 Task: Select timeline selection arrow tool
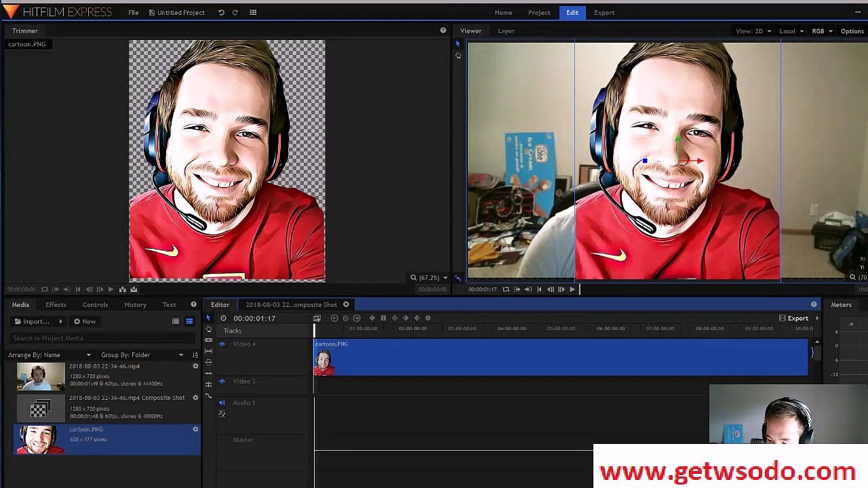pyautogui.click(x=208, y=318)
